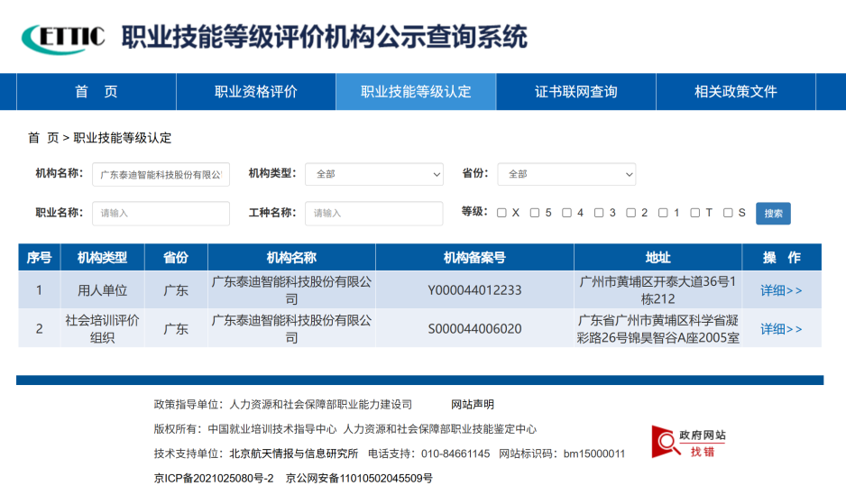
Task: Check the level 4 checkbox
Action: [566, 213]
